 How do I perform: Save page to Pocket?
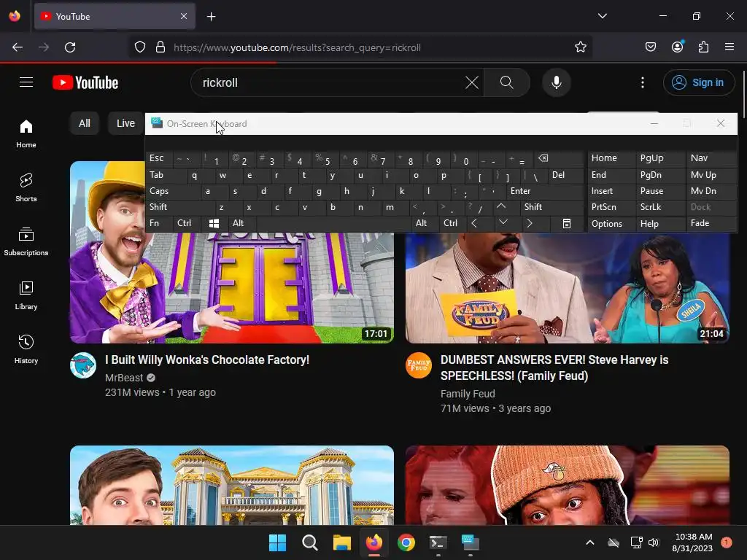[x=651, y=47]
